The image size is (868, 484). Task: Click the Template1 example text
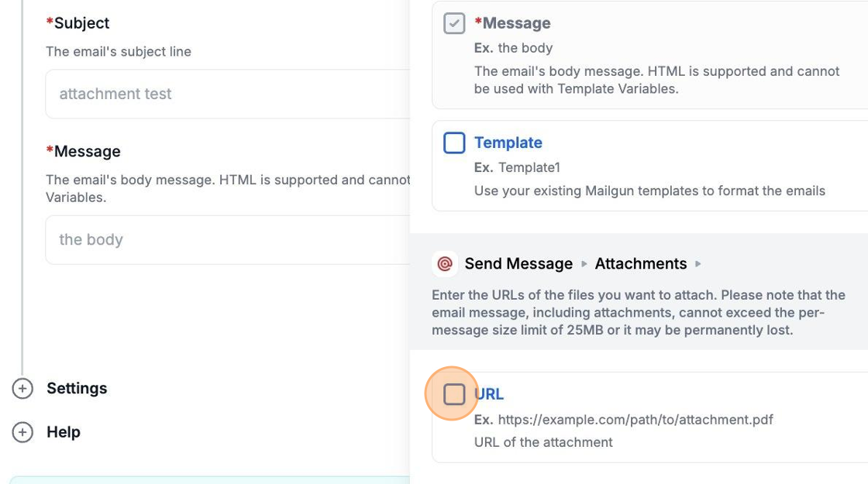tap(529, 167)
